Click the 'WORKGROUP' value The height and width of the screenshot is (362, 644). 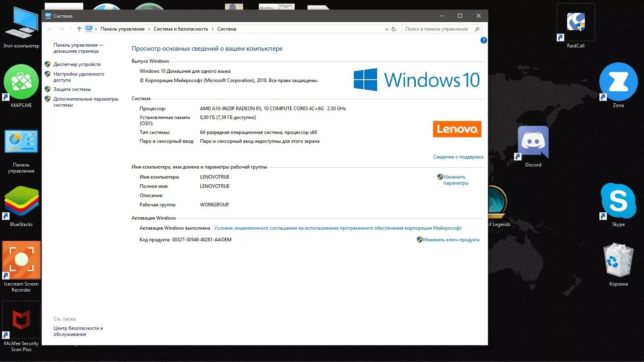[215, 205]
